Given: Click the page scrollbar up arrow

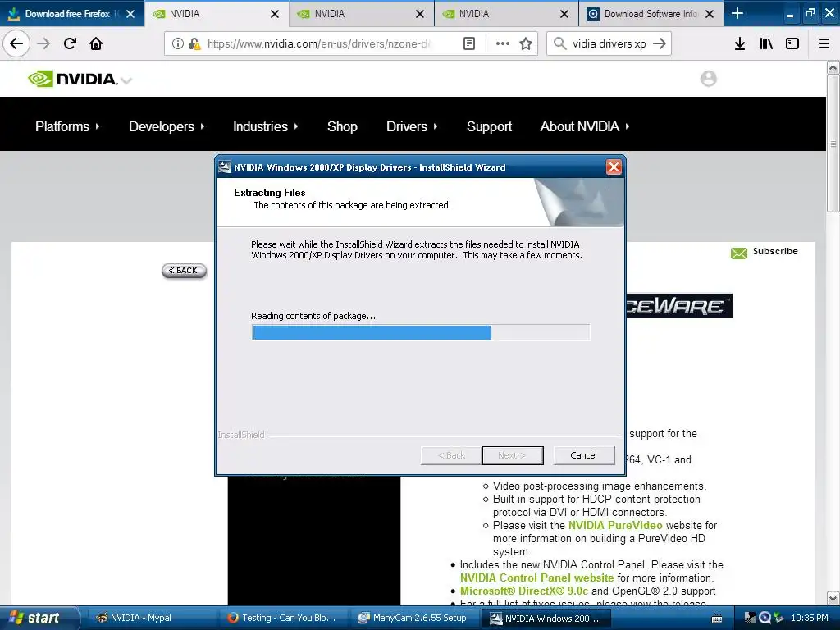Looking at the screenshot, I should click(x=833, y=67).
